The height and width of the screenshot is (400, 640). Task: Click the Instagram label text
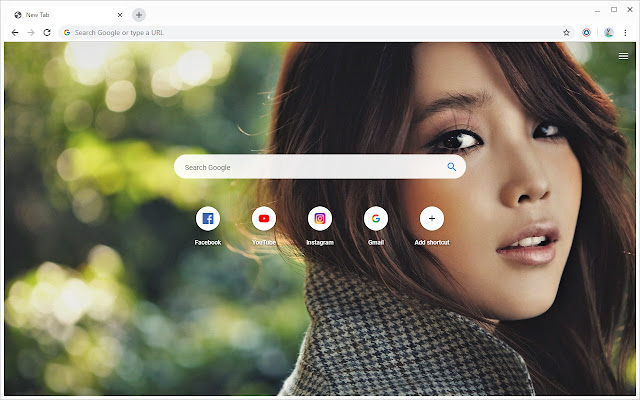click(x=320, y=242)
